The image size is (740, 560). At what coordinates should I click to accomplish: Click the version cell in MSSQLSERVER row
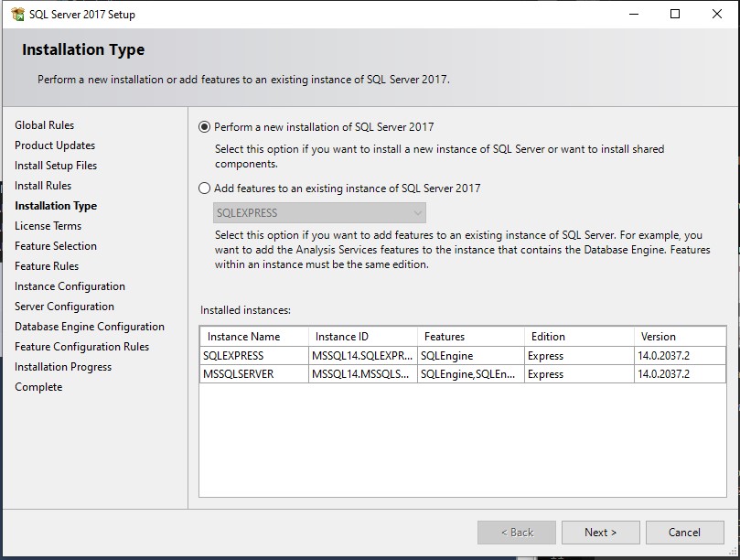click(680, 374)
